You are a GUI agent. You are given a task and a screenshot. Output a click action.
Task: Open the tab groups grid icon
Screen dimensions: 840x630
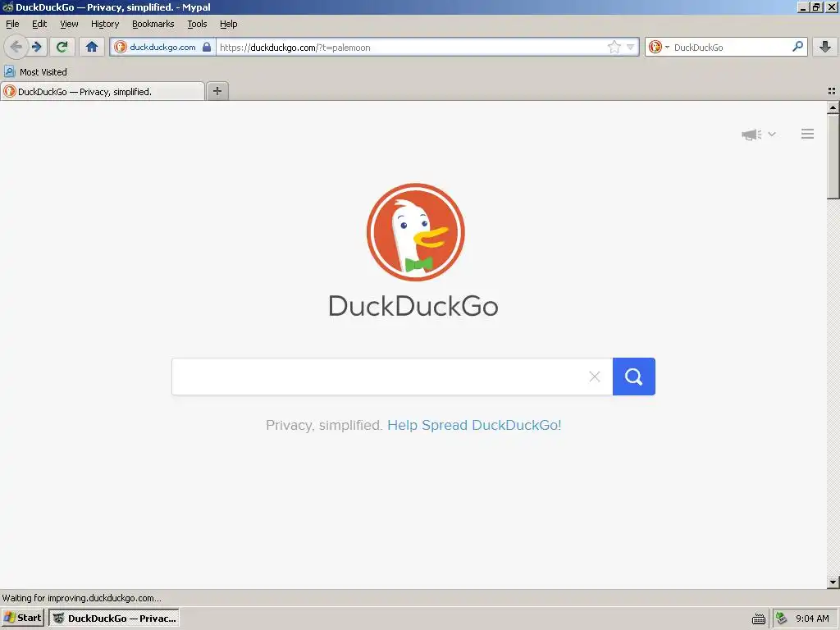pyautogui.click(x=832, y=92)
